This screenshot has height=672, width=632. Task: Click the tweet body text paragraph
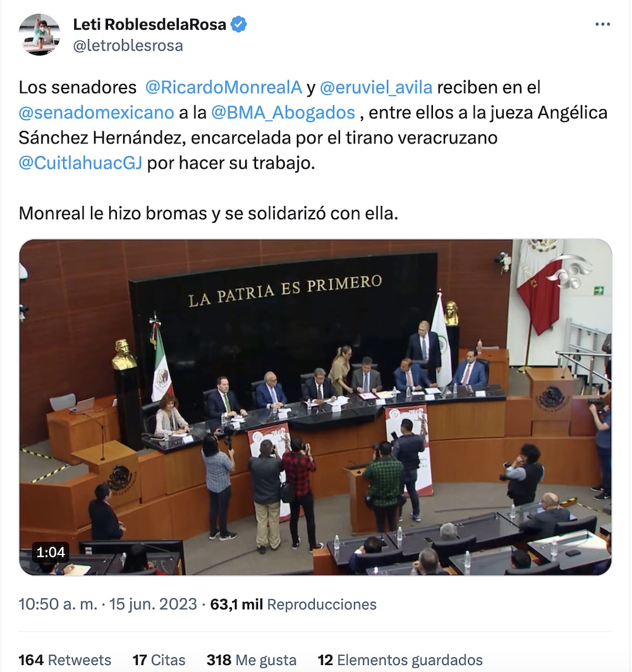313,150
